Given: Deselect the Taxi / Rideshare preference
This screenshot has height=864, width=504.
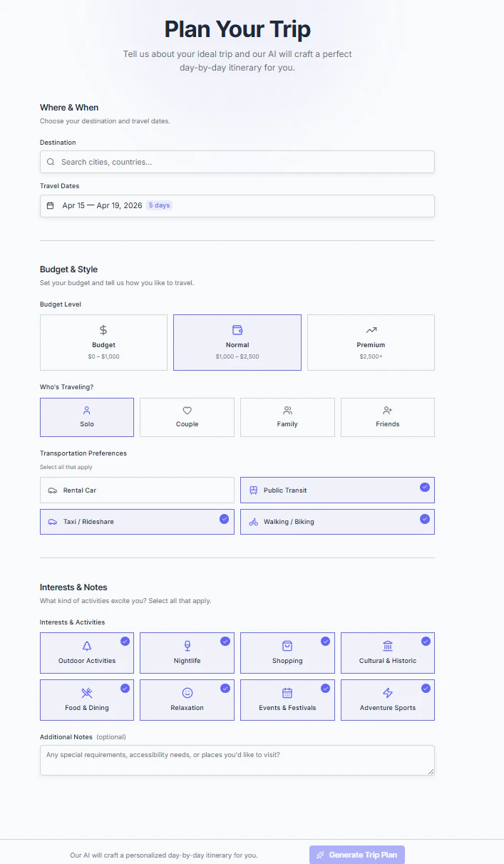Looking at the screenshot, I should coord(137,521).
